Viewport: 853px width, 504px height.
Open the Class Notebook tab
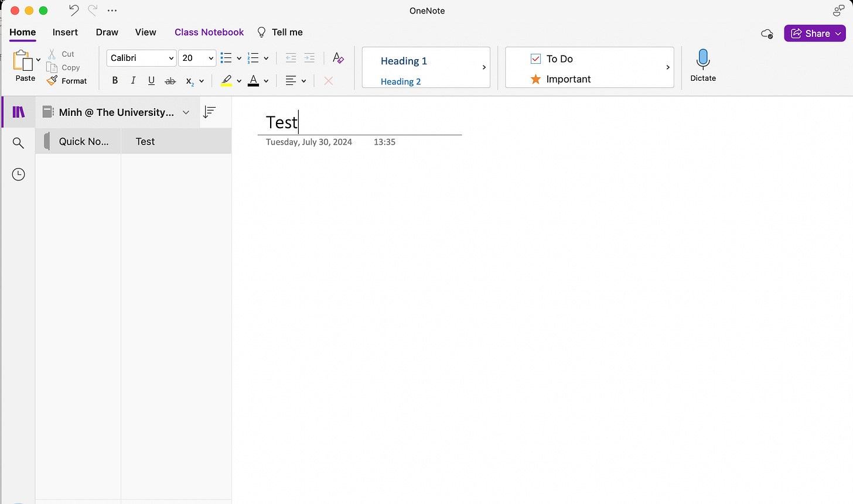point(209,32)
